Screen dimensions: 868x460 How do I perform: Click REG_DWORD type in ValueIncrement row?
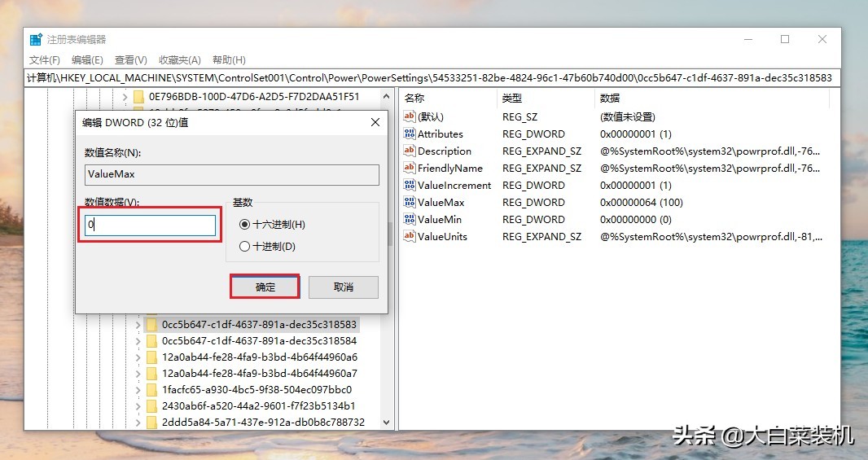(533, 186)
